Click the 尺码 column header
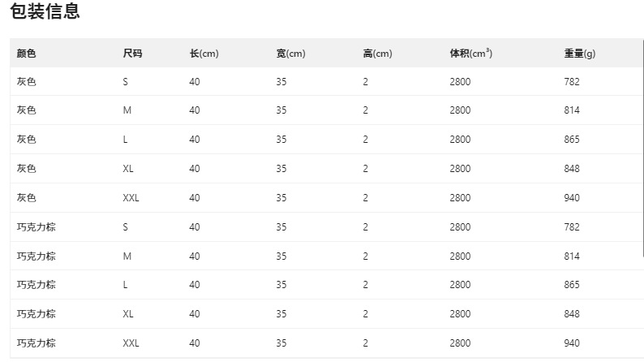644x362 pixels. pyautogui.click(x=132, y=54)
